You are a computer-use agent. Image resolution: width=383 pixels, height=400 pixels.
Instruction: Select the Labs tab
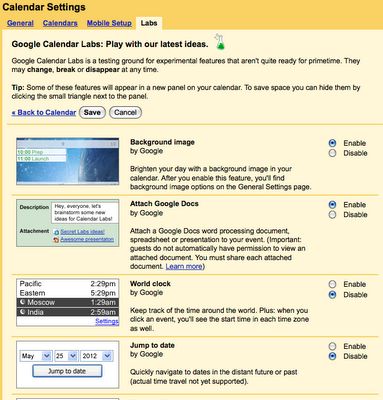click(x=149, y=23)
